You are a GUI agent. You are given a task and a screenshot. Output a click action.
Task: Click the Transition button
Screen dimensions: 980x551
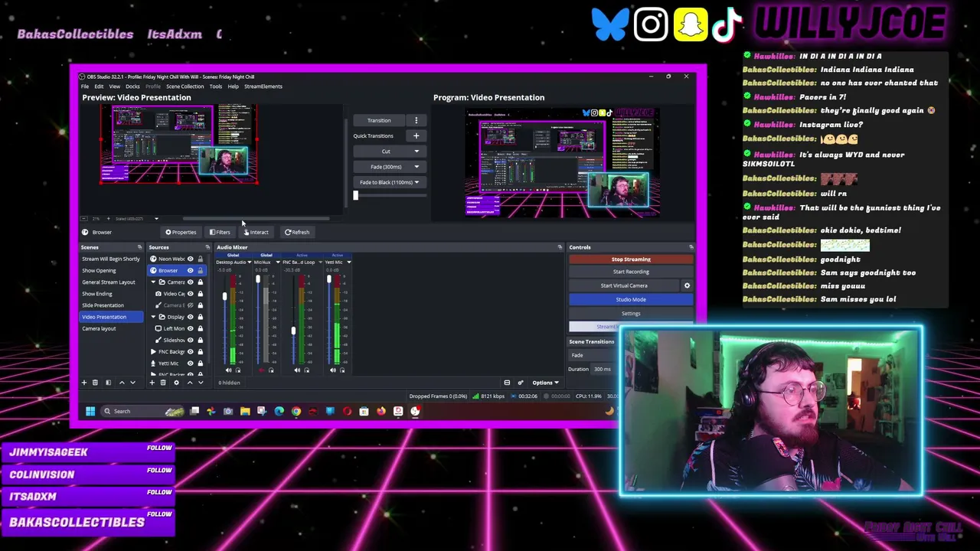[x=379, y=120]
